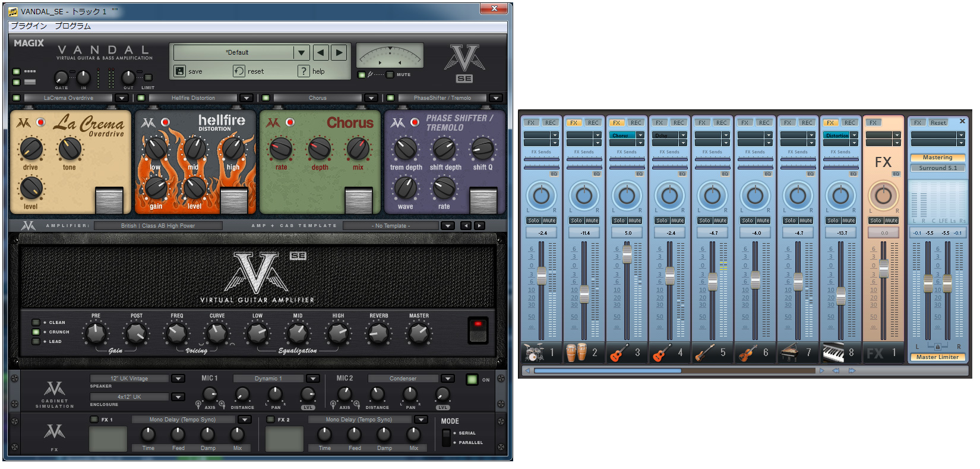The height and width of the screenshot is (469, 980).
Task: Open the Distortion insert dropdown on track 8
Action: (x=854, y=136)
